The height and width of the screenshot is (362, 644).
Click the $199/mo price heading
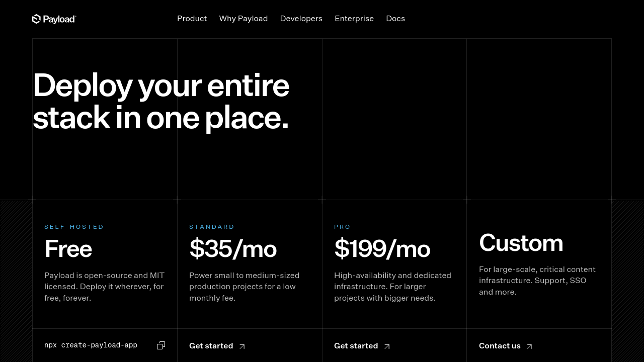[x=382, y=249]
